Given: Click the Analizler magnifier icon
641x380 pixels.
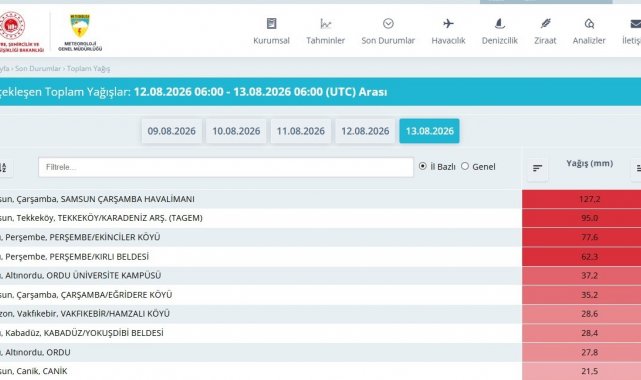Looking at the screenshot, I should (589, 24).
